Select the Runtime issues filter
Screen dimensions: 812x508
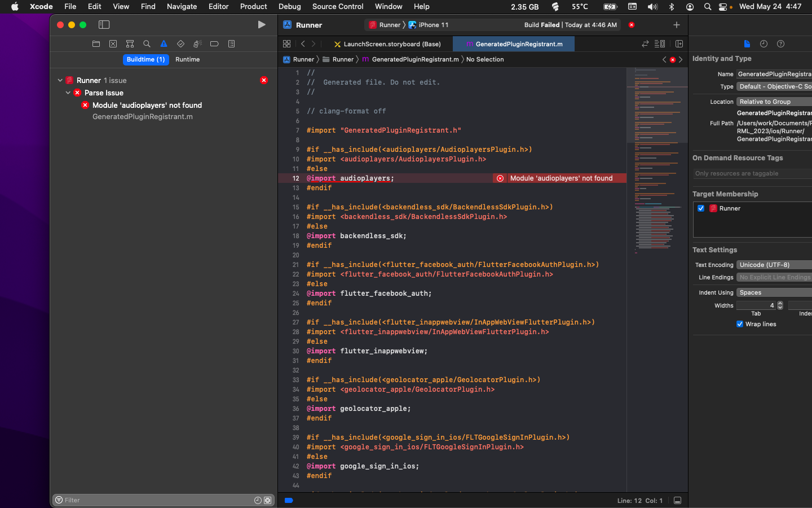coord(187,60)
